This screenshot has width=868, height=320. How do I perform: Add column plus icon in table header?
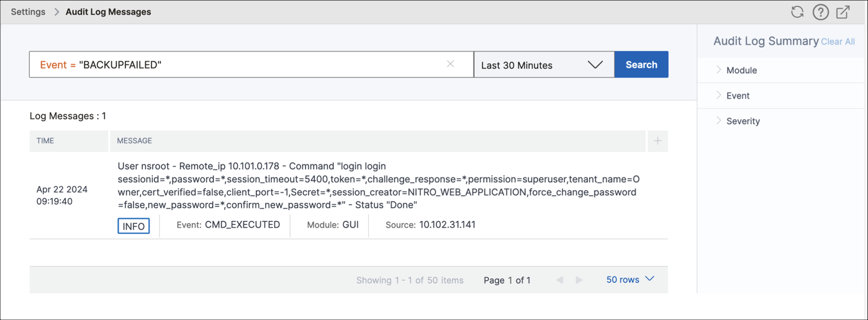pos(658,141)
